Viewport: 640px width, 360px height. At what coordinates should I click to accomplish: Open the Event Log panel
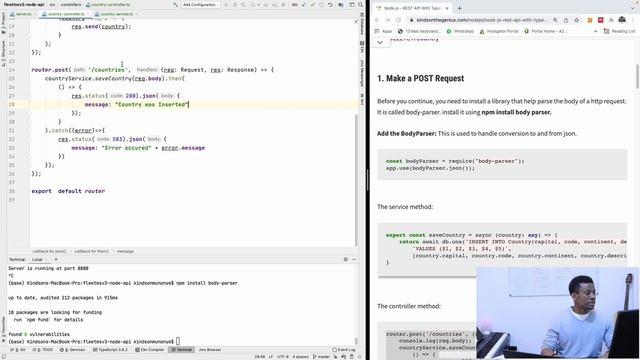coord(344,350)
